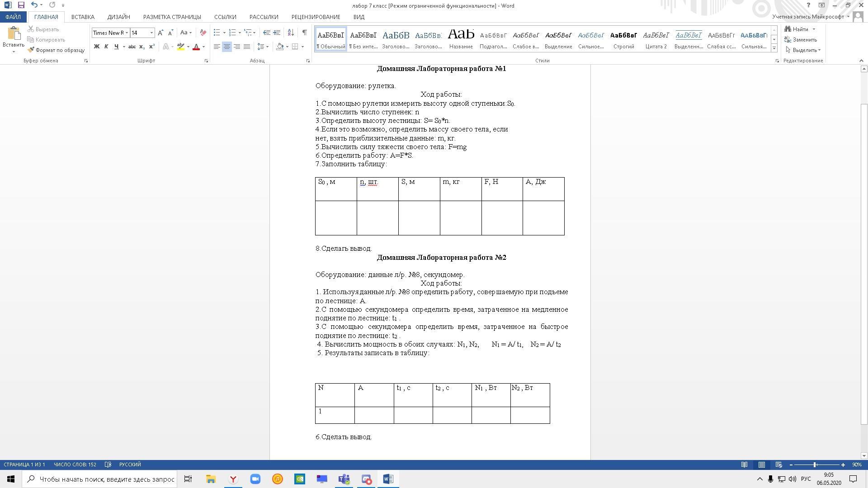The image size is (868, 488).
Task: Open Microsoft Teams from the taskbar
Action: coord(344,479)
